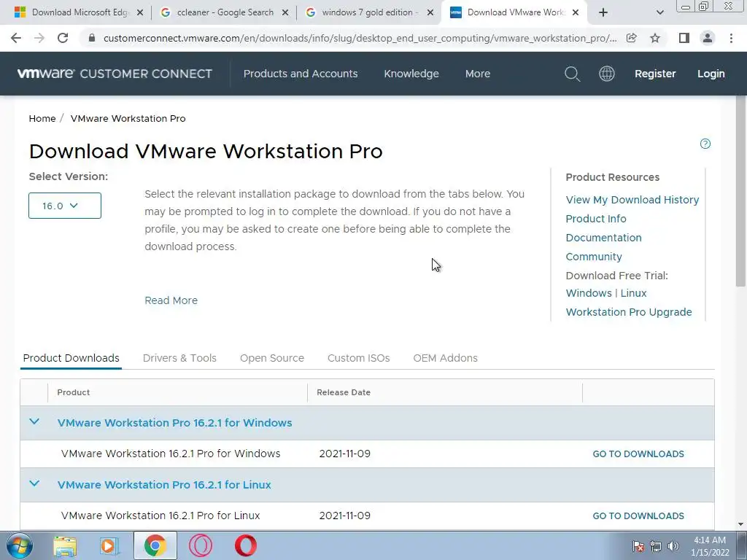Screen dimensions: 747x560
Task: Open the Windows Start menu
Action: [x=20, y=545]
